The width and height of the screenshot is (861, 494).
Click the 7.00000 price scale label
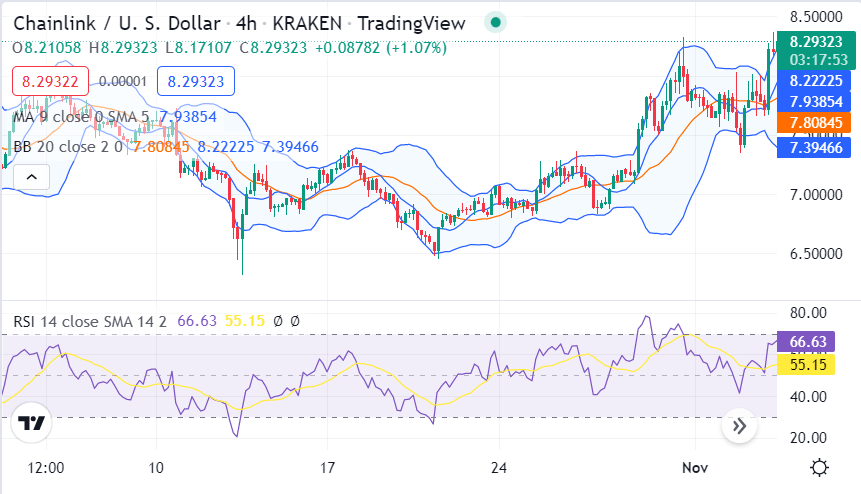[816, 195]
